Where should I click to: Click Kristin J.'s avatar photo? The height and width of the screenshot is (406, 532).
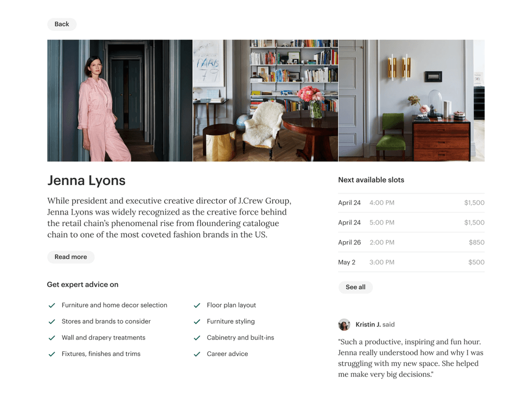pos(344,324)
